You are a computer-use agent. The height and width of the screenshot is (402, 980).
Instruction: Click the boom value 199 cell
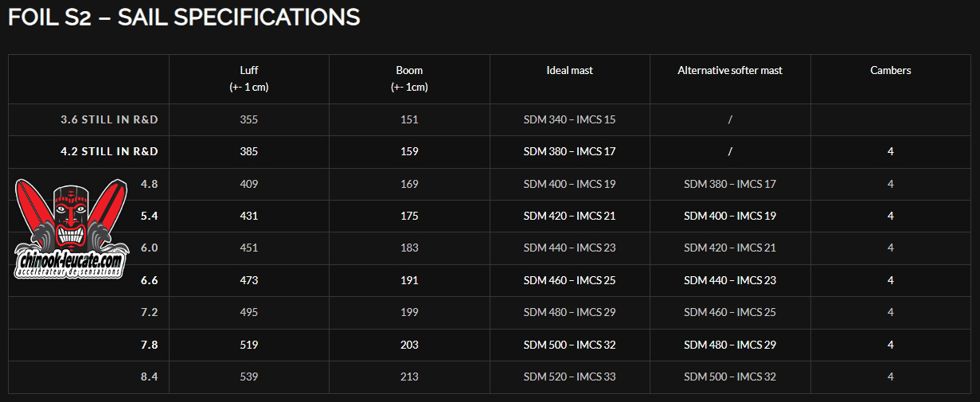pos(409,312)
